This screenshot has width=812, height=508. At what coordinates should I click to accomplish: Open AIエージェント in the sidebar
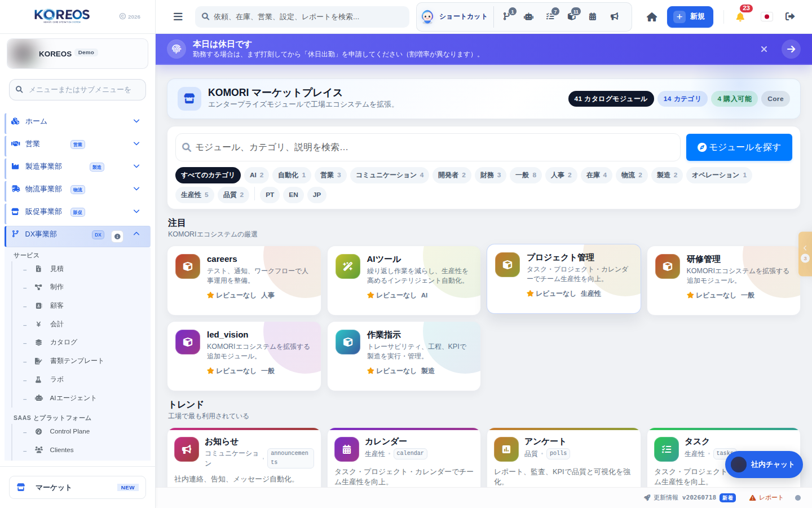click(x=73, y=398)
